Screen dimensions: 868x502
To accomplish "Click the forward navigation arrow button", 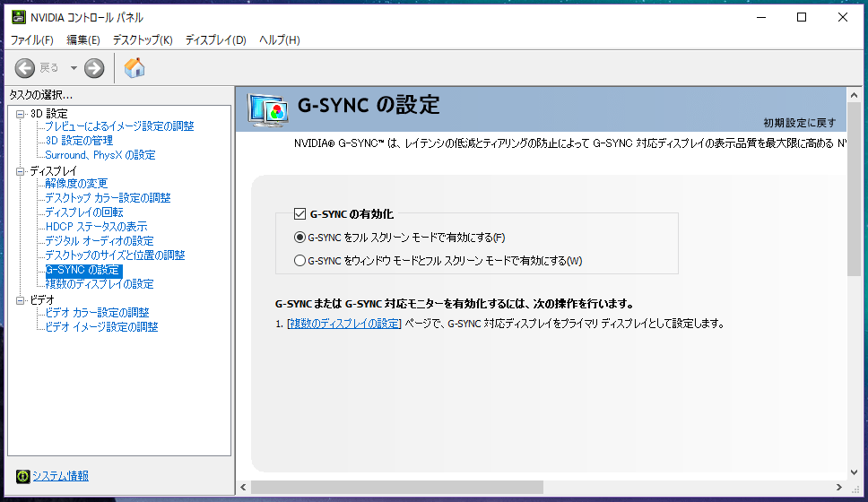I will click(94, 68).
